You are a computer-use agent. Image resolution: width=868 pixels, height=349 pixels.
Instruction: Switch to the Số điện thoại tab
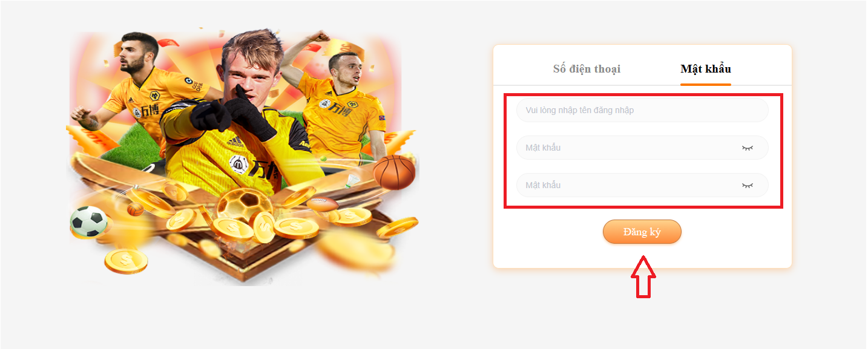[x=587, y=69]
